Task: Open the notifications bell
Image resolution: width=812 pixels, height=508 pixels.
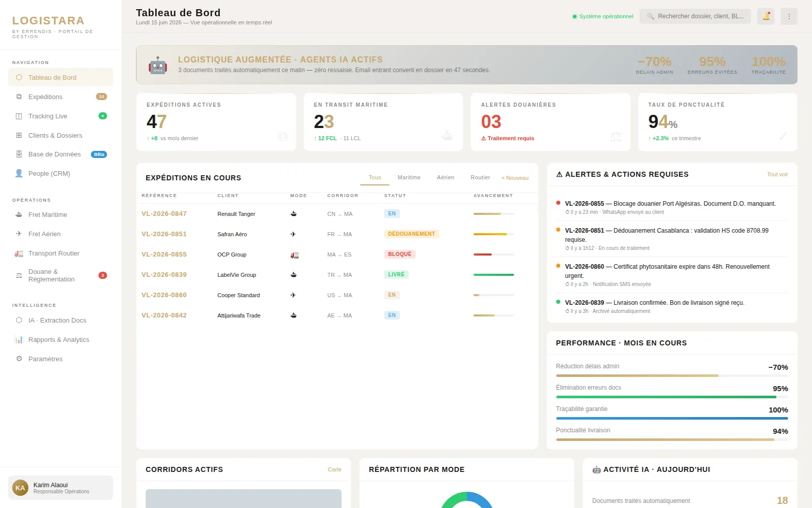Action: 766,16
